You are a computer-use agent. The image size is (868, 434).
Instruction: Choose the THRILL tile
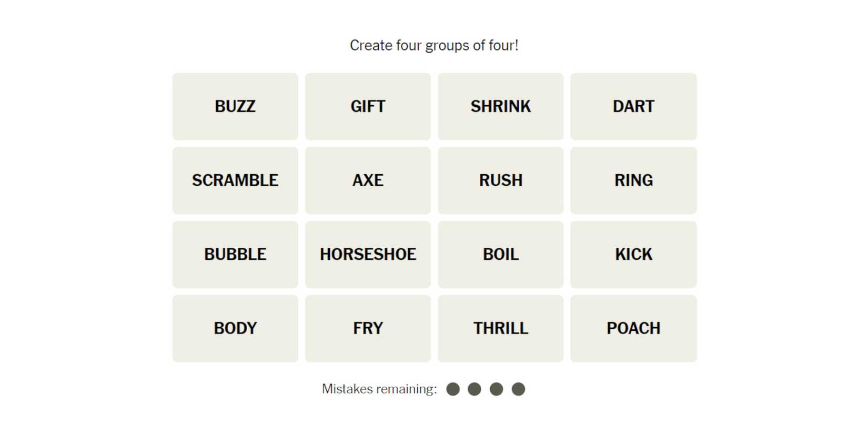(500, 328)
